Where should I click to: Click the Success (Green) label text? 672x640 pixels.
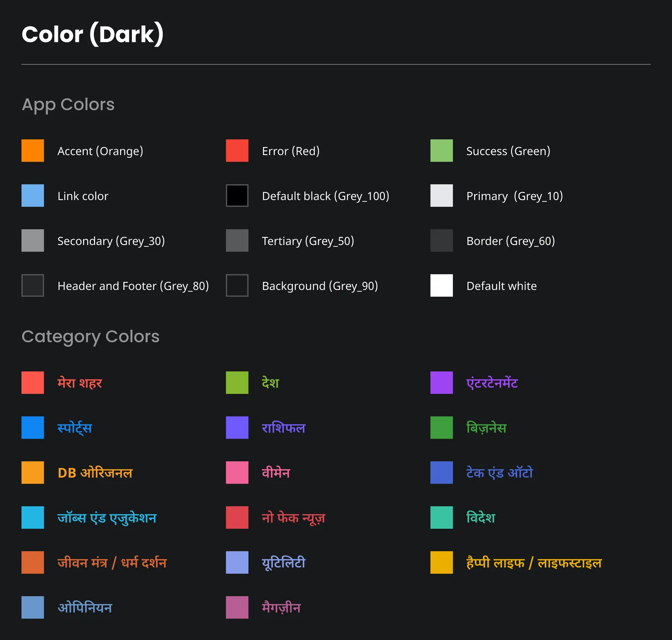point(508,151)
